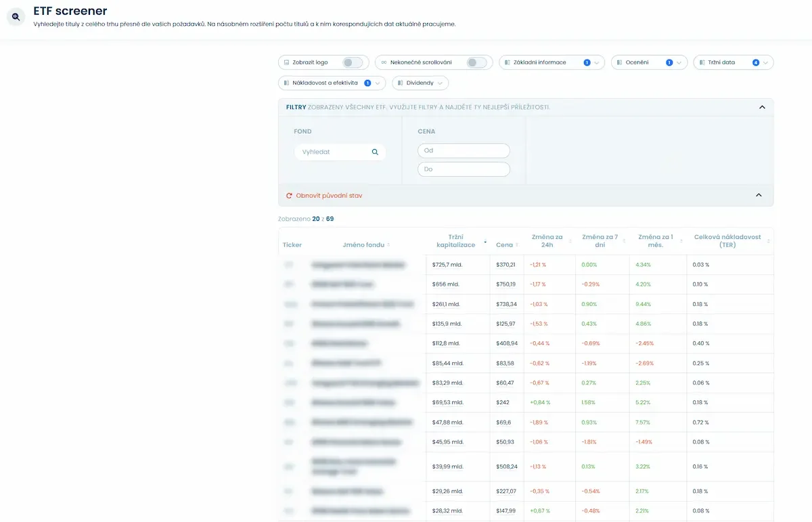Click the 1-month change value 4.34%

[643, 265]
